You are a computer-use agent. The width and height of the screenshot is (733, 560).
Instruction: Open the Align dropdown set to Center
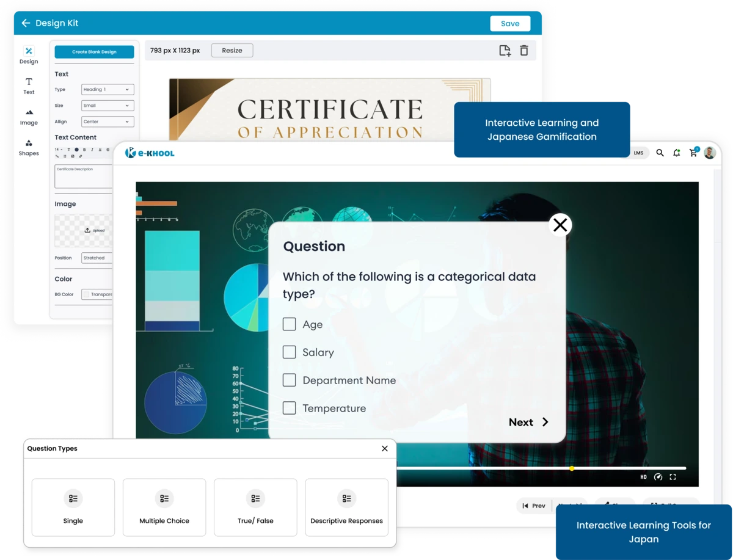[x=108, y=122]
